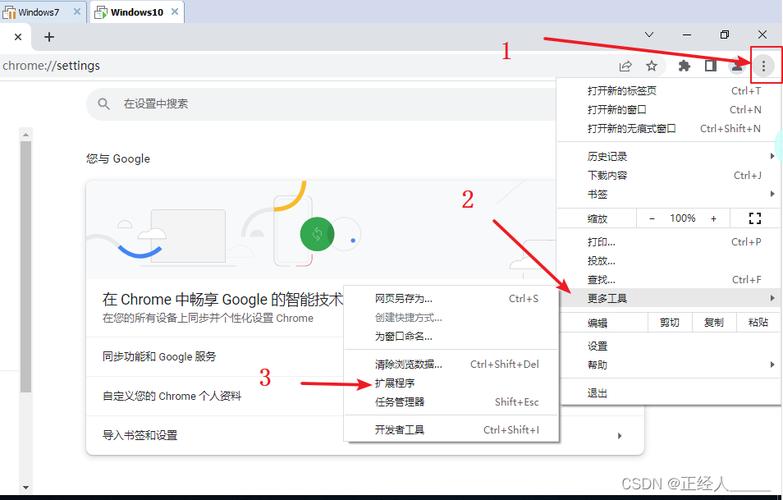Open 开发者工具 from the submenu
Image resolution: width=783 pixels, height=500 pixels.
[451, 430]
